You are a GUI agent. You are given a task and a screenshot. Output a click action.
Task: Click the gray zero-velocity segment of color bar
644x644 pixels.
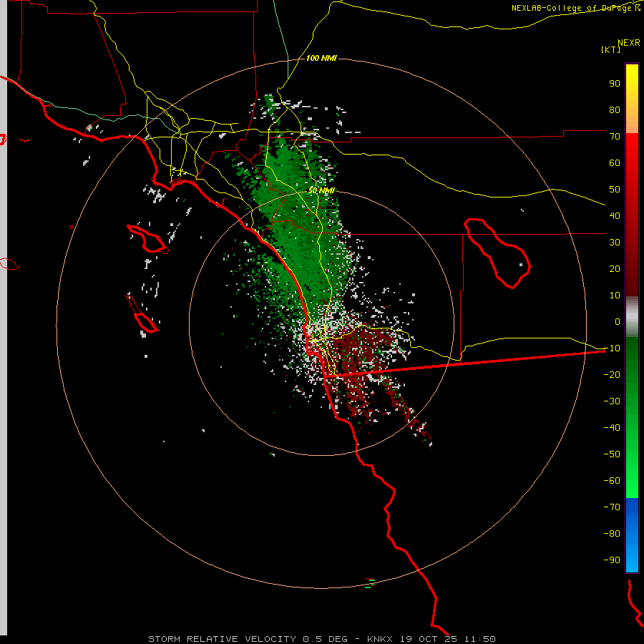click(x=632, y=317)
